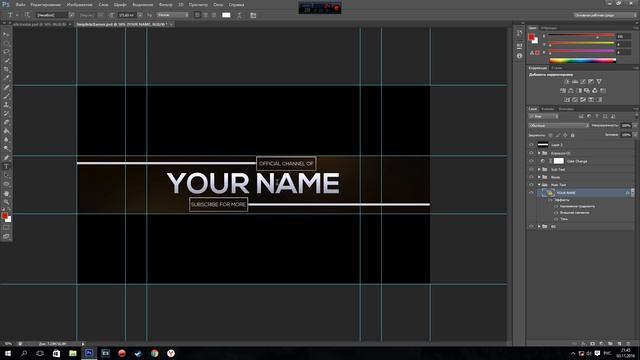Select the Rectangular Marquee tool
Viewport: 640px width, 360px height.
[x=6, y=43]
